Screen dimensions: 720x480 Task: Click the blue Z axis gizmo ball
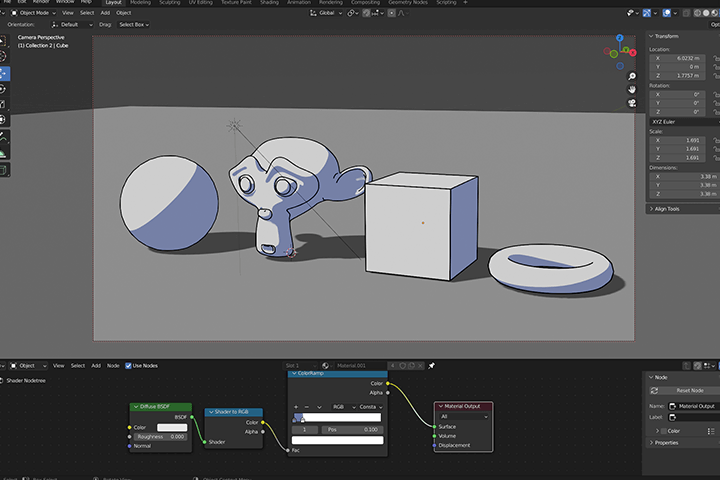point(620,38)
